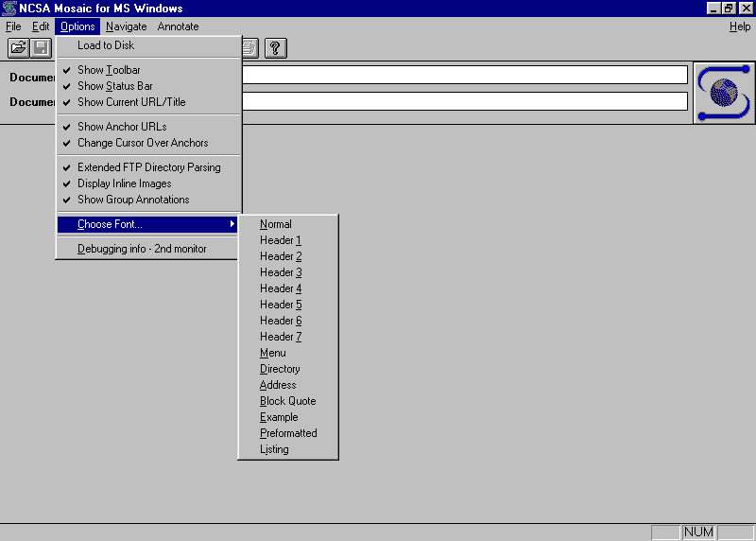This screenshot has width=756, height=541.
Task: Choose Header 3 font style
Action: pyautogui.click(x=288, y=272)
